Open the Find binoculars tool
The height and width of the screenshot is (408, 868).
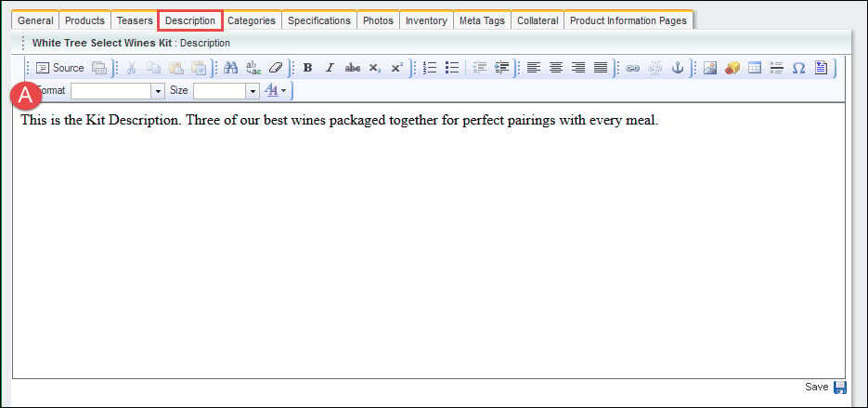(230, 68)
